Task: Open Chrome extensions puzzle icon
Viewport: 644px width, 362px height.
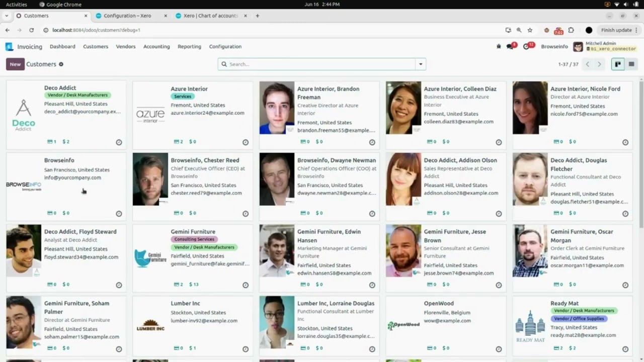Action: click(x=571, y=30)
